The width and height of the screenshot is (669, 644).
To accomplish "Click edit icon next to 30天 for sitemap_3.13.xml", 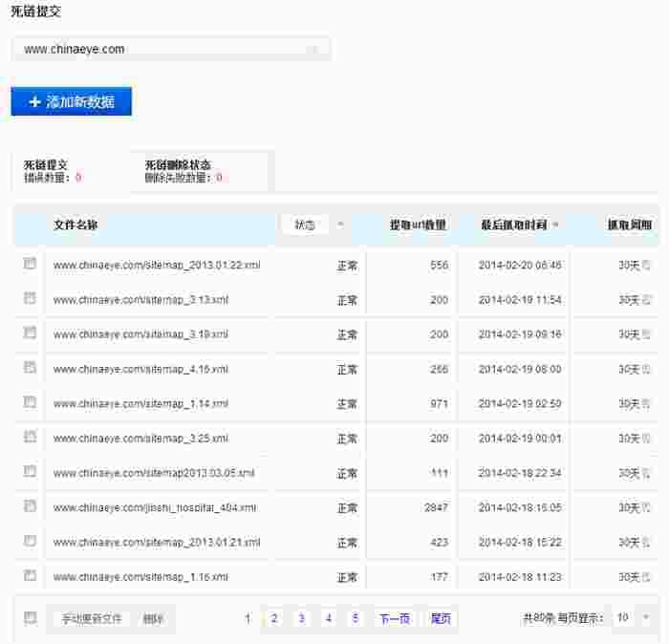I will point(646,300).
